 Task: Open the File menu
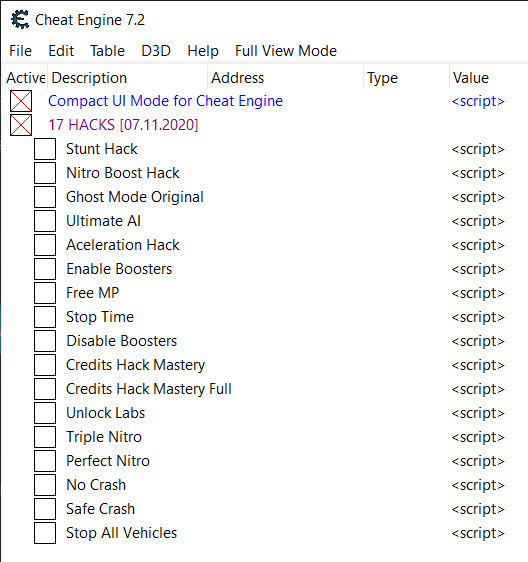20,51
